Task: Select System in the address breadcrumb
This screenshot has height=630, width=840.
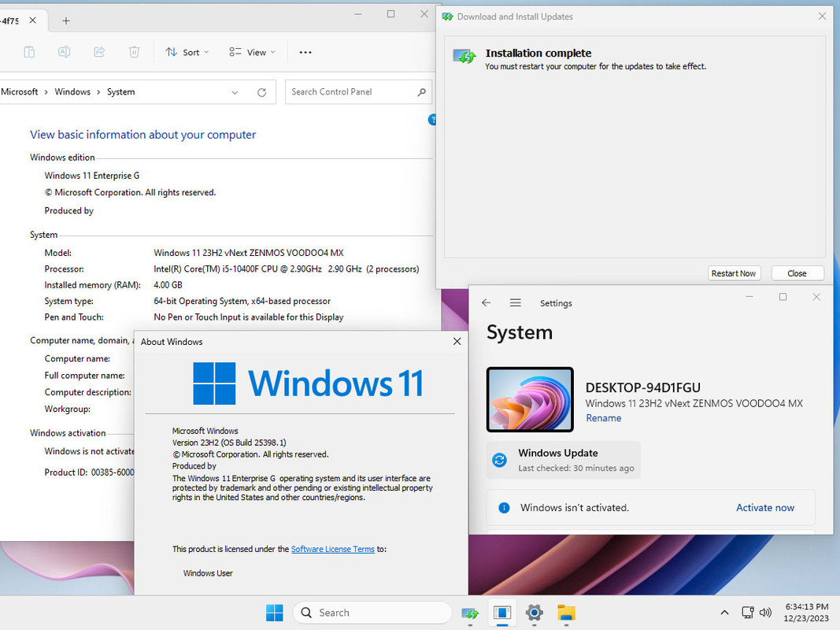Action: (120, 91)
